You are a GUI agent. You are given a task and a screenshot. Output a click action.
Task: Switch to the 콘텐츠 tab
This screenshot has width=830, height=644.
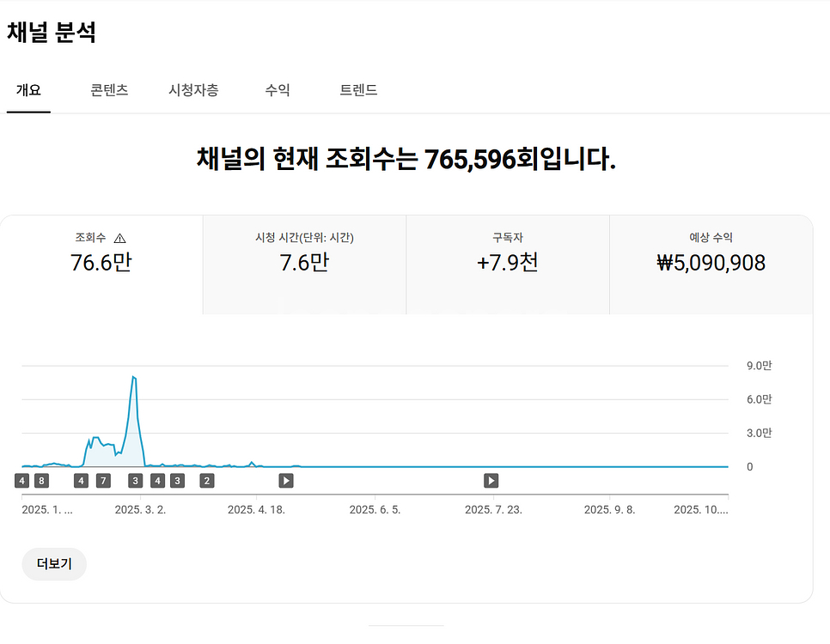pos(108,88)
